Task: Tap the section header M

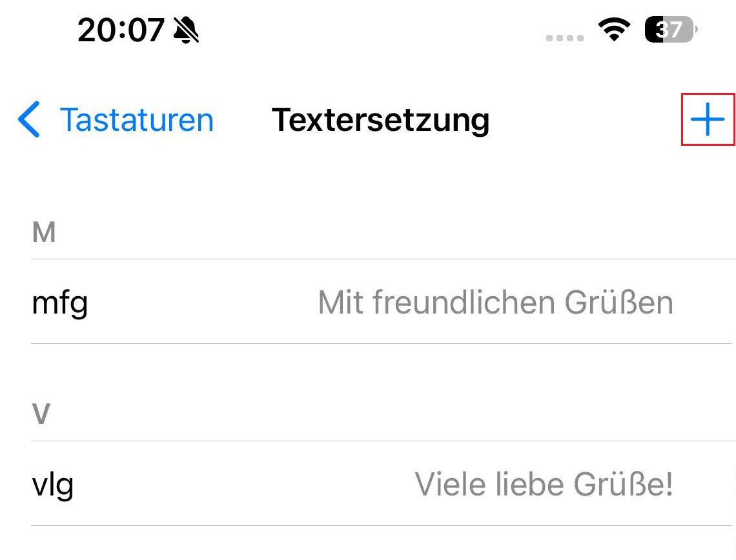Action: (43, 231)
